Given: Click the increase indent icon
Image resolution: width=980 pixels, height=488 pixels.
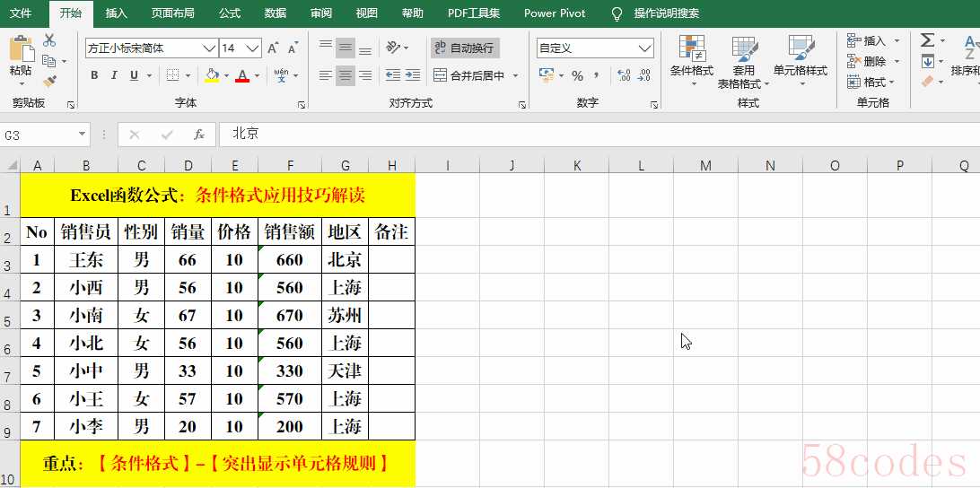Looking at the screenshot, I should 412,76.
